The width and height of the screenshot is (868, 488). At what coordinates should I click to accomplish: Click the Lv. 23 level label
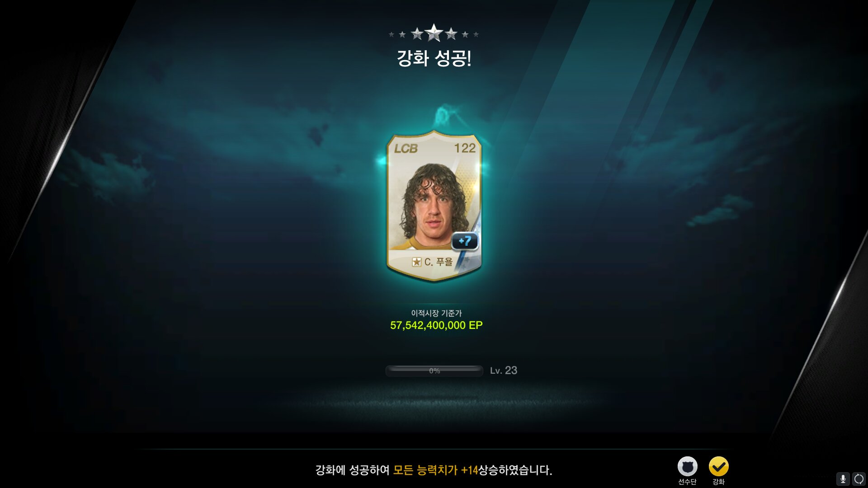(504, 371)
